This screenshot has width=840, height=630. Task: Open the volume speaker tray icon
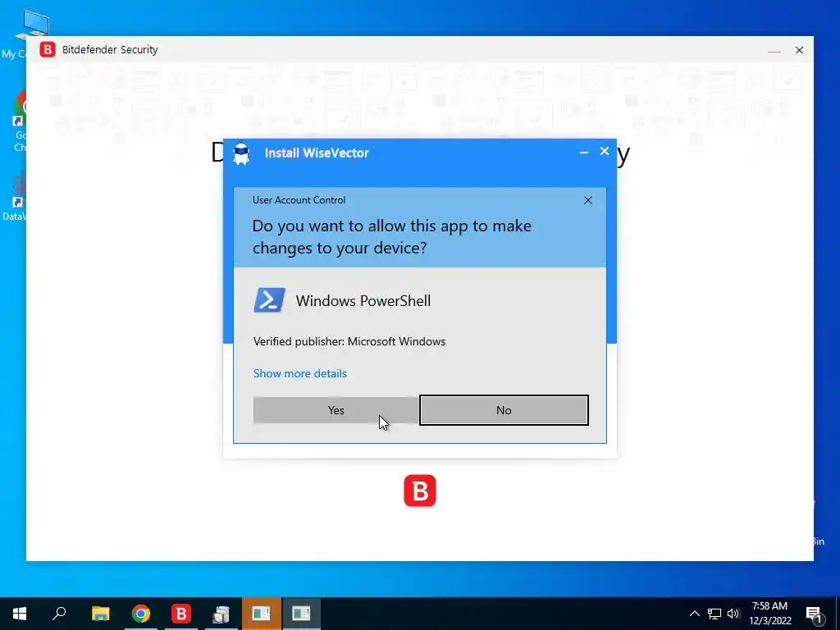click(x=733, y=614)
